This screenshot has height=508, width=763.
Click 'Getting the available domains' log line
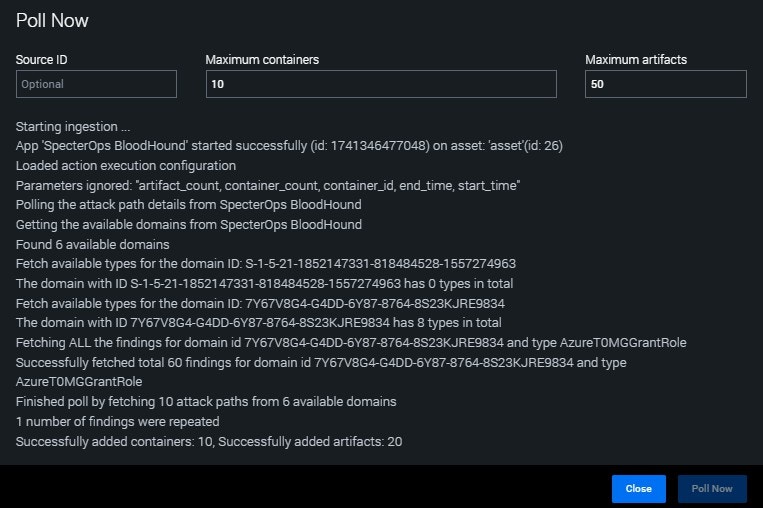pos(189,225)
